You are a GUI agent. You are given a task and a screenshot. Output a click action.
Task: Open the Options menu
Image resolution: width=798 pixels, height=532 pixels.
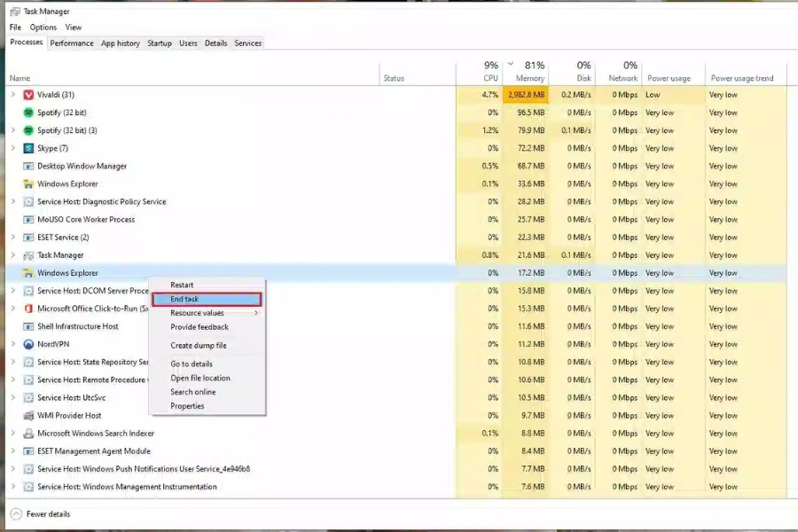tap(43, 27)
